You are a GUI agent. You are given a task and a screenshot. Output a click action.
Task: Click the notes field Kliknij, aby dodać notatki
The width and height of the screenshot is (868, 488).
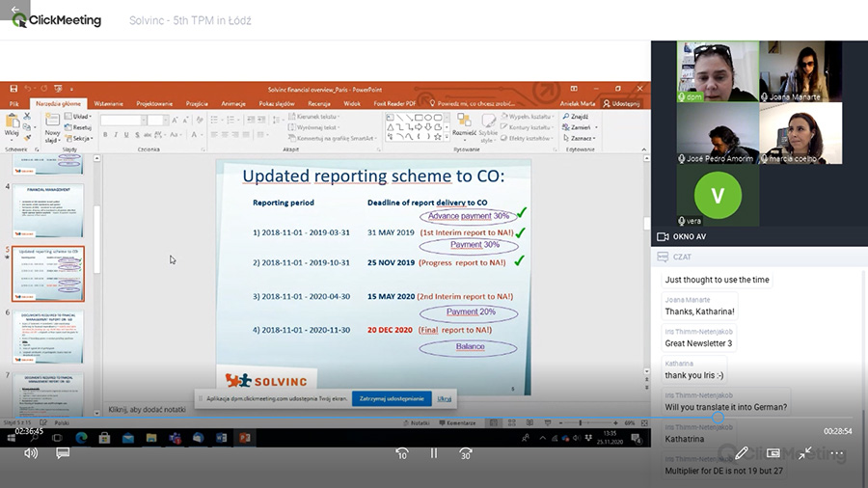click(147, 410)
